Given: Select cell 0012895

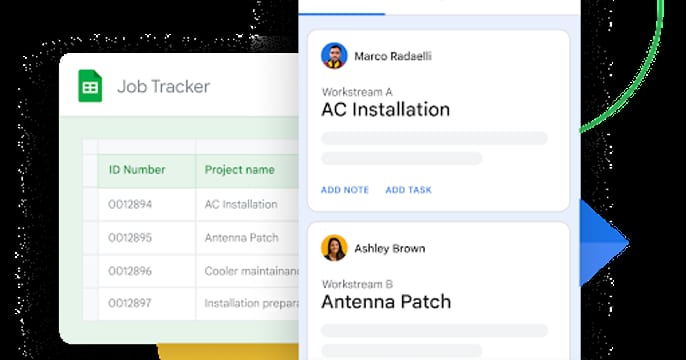Looking at the screenshot, I should click(147, 238).
